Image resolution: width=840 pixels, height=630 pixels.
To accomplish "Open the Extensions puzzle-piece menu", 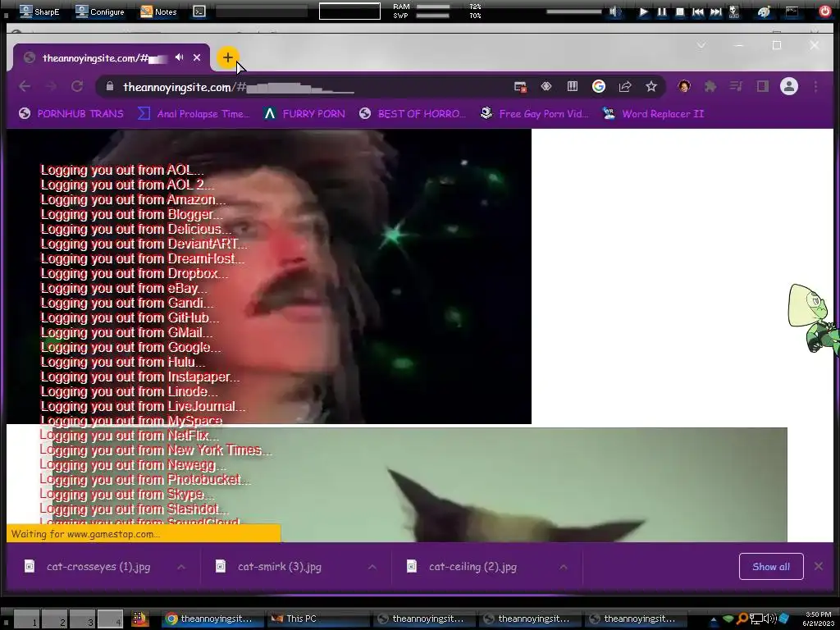I will 710,86.
